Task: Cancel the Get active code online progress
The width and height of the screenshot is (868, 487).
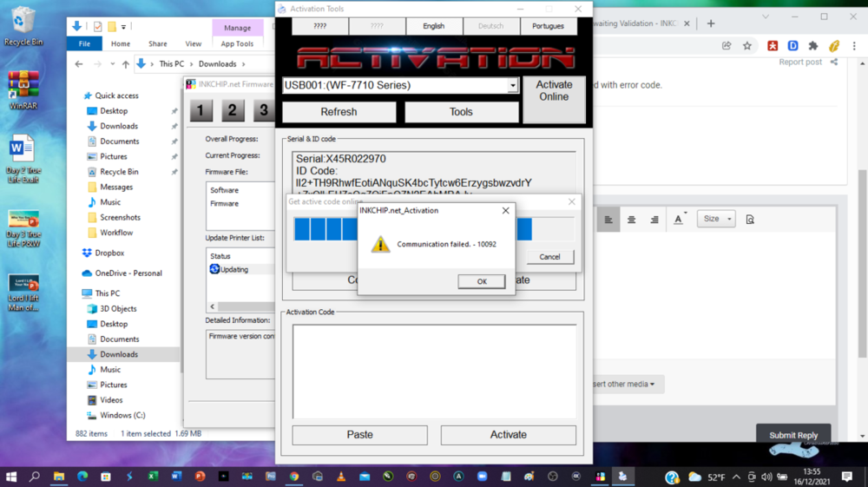Action: (549, 257)
